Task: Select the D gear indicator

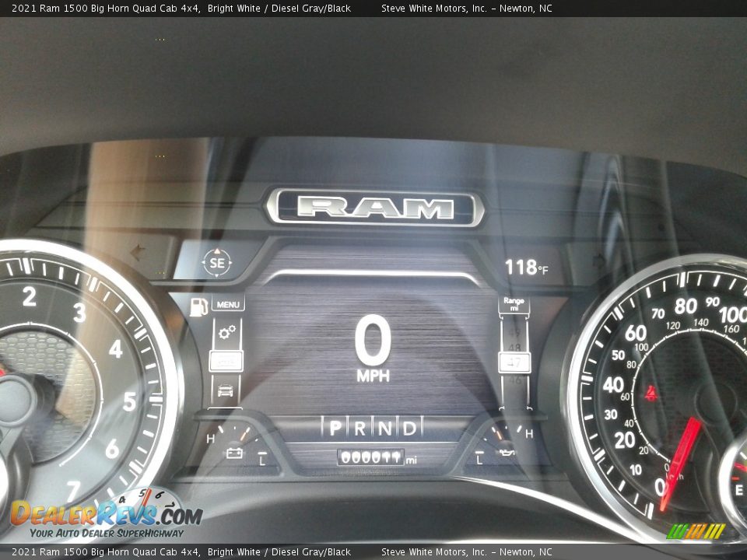Action: (409, 427)
